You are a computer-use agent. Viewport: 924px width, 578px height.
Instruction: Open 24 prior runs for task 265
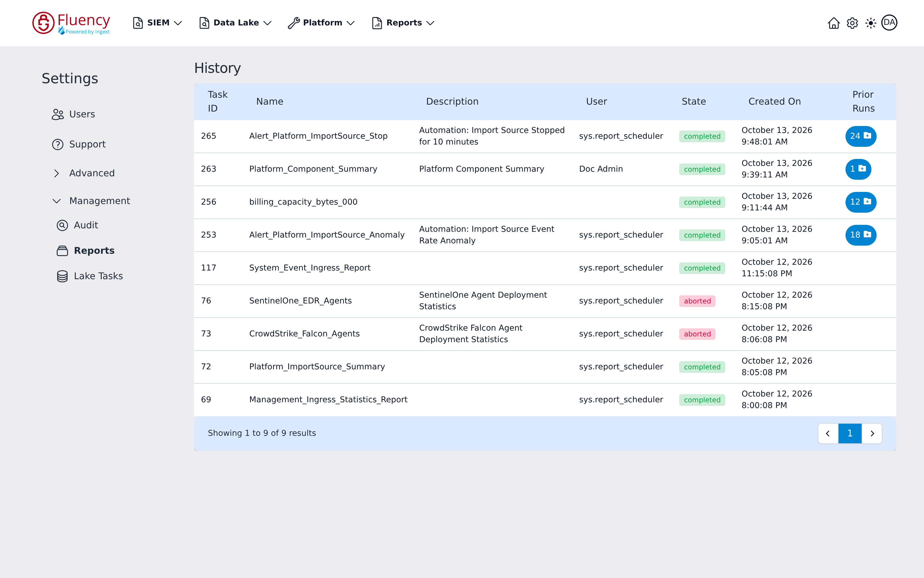860,136
